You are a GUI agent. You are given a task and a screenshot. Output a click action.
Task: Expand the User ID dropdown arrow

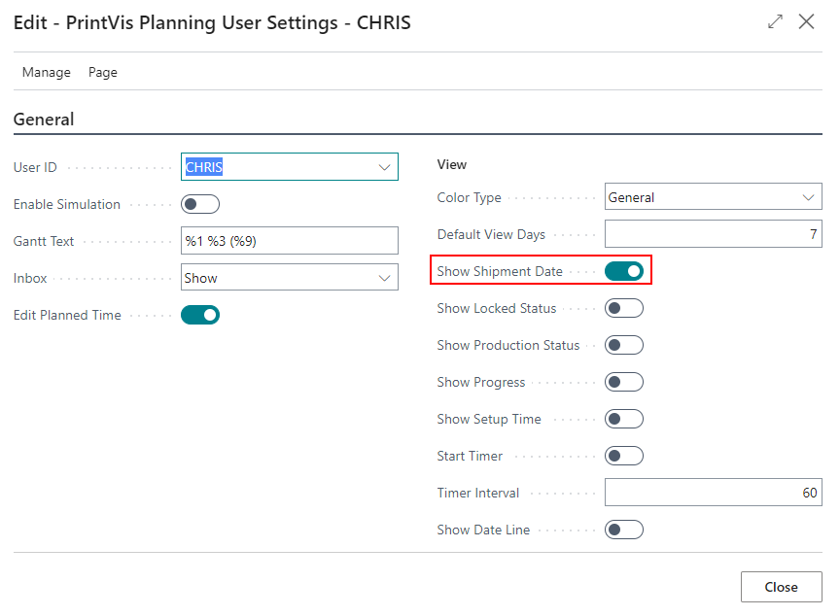384,167
